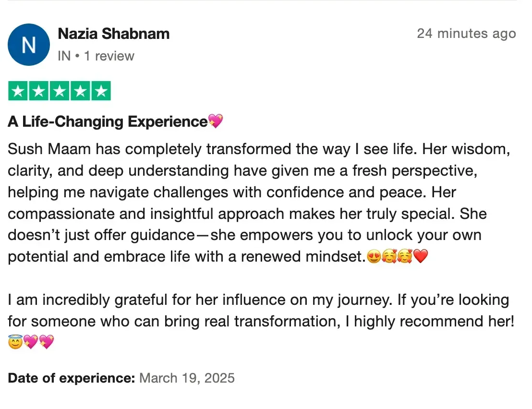The width and height of the screenshot is (532, 409).
Task: Open reviewer Nazia Shabnam's profile name
Action: point(113,34)
